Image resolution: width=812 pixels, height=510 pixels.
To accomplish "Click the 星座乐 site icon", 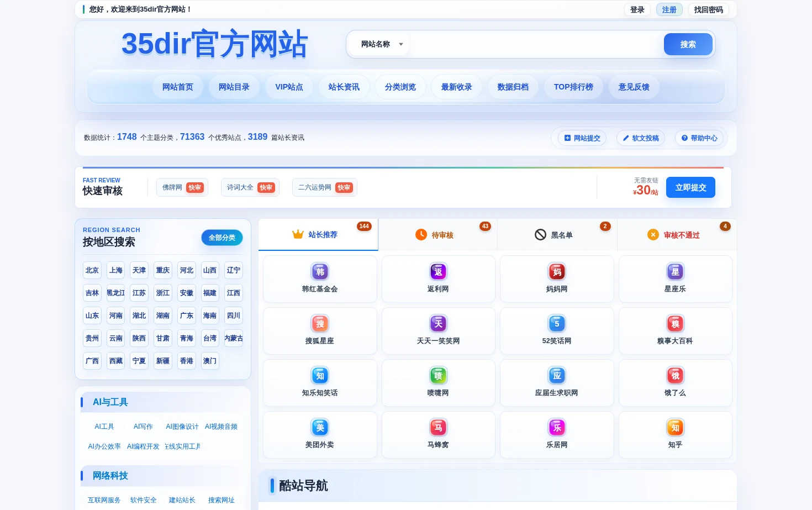I will tap(675, 271).
